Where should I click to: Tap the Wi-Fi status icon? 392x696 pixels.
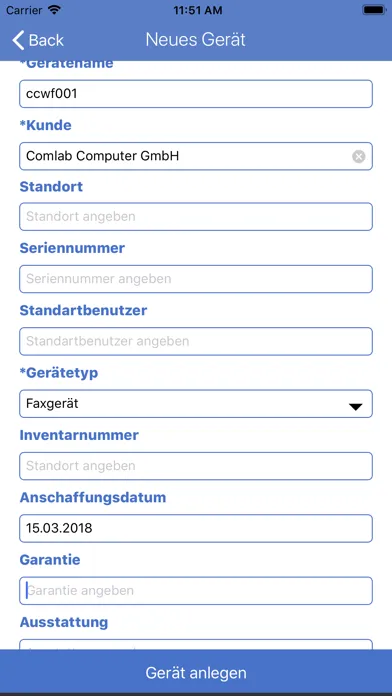pyautogui.click(x=55, y=10)
